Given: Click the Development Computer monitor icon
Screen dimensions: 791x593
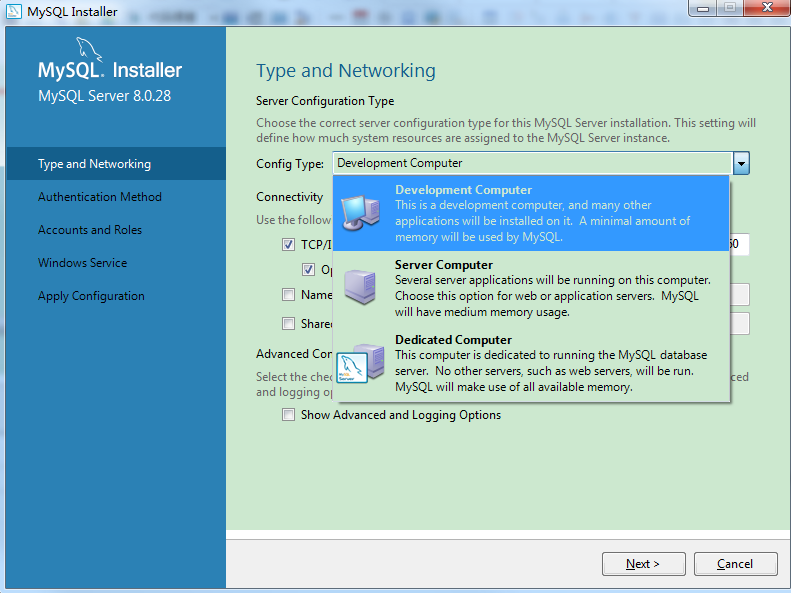Looking at the screenshot, I should (360, 214).
